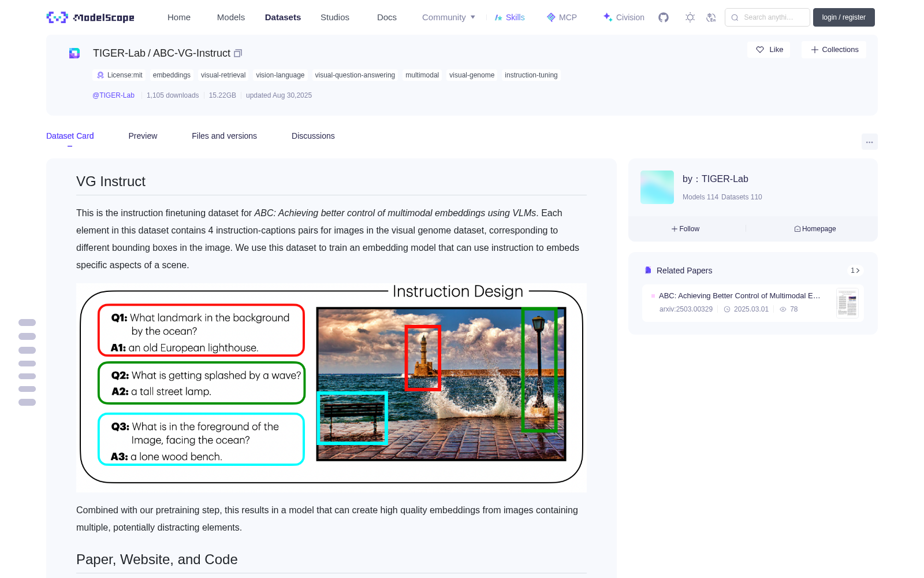The image size is (924, 578).
Task: Click the TIGER-Lab gradient avatar
Action: tap(657, 187)
